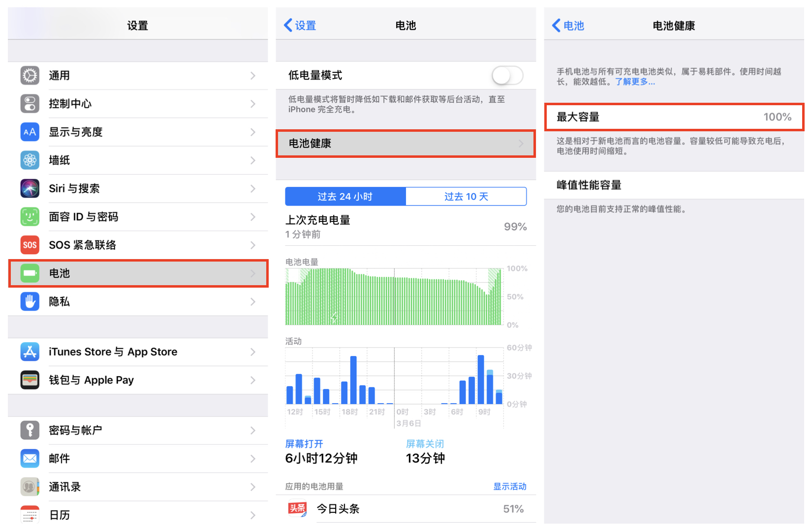The image size is (812, 531).
Task: Open the 隐私 row via its chevron
Action: pyautogui.click(x=253, y=301)
